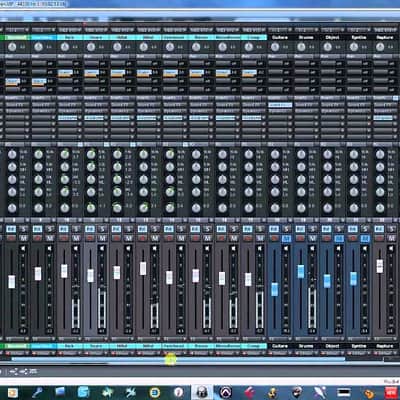Click the speaker icon on Rapture channel

pyautogui.click(x=391, y=249)
